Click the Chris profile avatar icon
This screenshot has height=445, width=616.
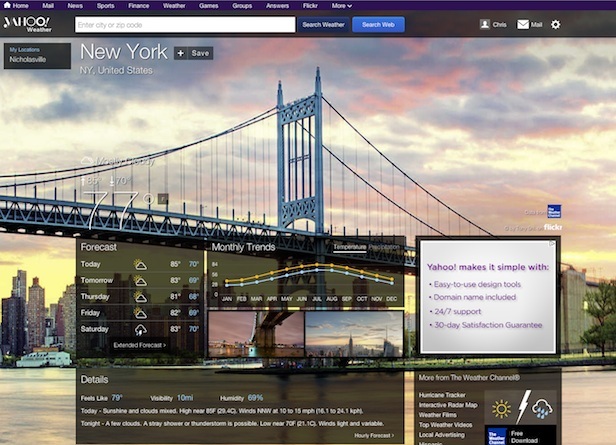485,24
